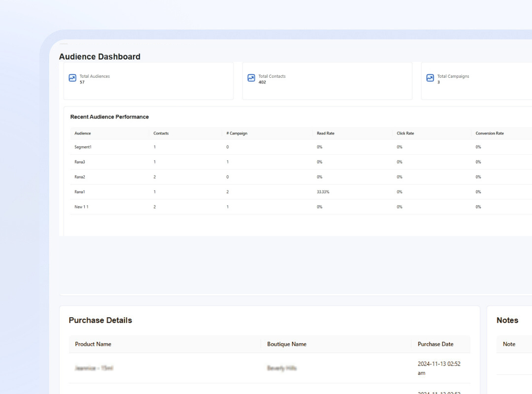
Task: Select the Rana1 audience row
Action: tap(301, 192)
